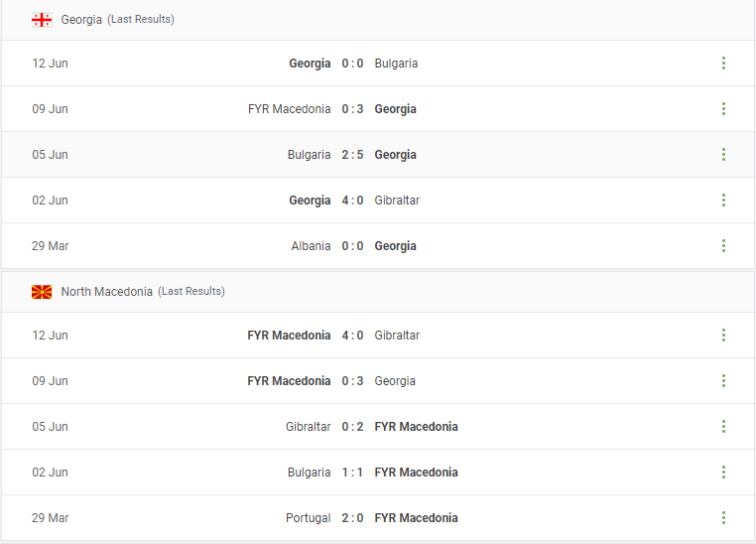Viewport: 756px width, 544px height.
Task: Select Albania in the 29 Mar match
Action: pos(311,246)
